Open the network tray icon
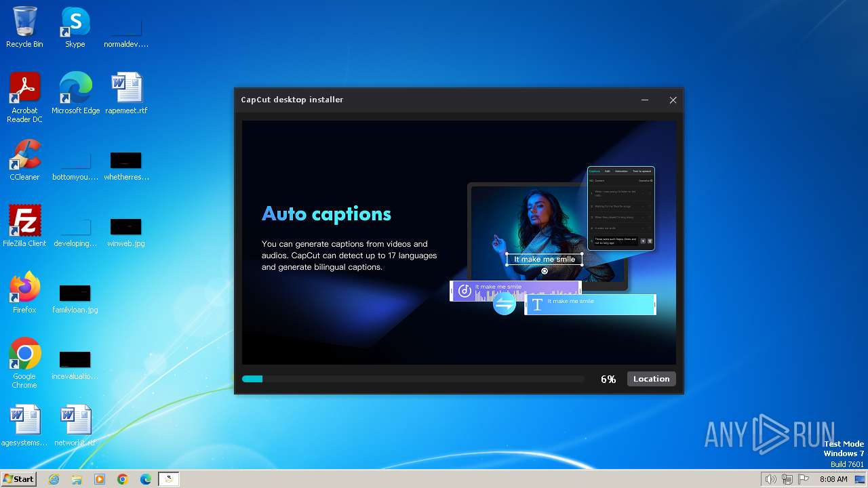This screenshot has width=868, height=488. pos(787,479)
